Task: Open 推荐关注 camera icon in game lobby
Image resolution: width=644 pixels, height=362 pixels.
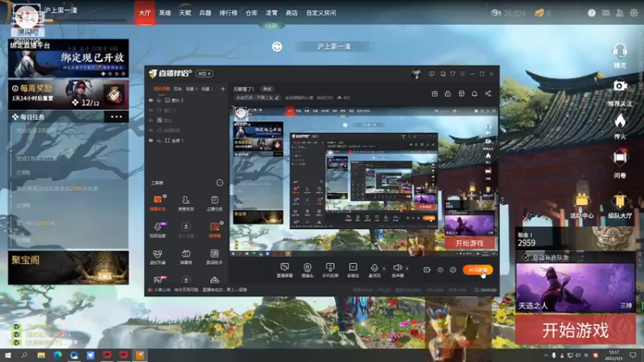Action: coord(620,93)
